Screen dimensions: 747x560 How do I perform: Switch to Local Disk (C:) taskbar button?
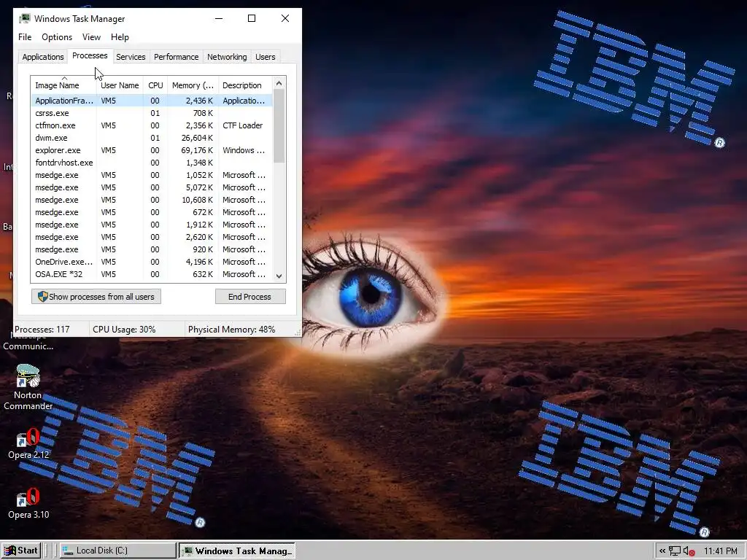pos(118,551)
